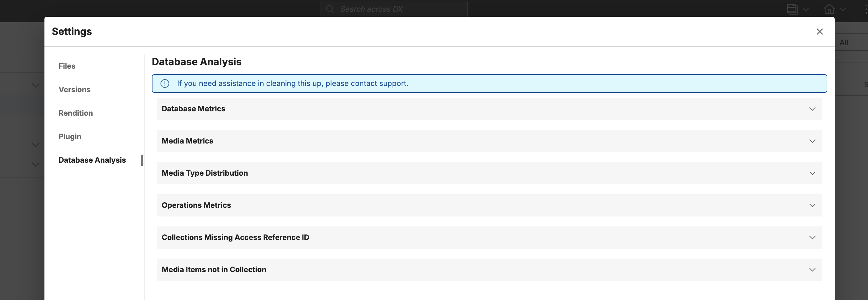
Task: Expand the Database Metrics section
Action: (812, 109)
